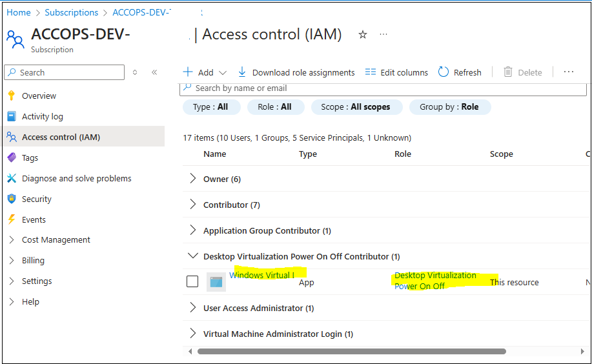Select Activity log in the sidebar

pyautogui.click(x=42, y=116)
